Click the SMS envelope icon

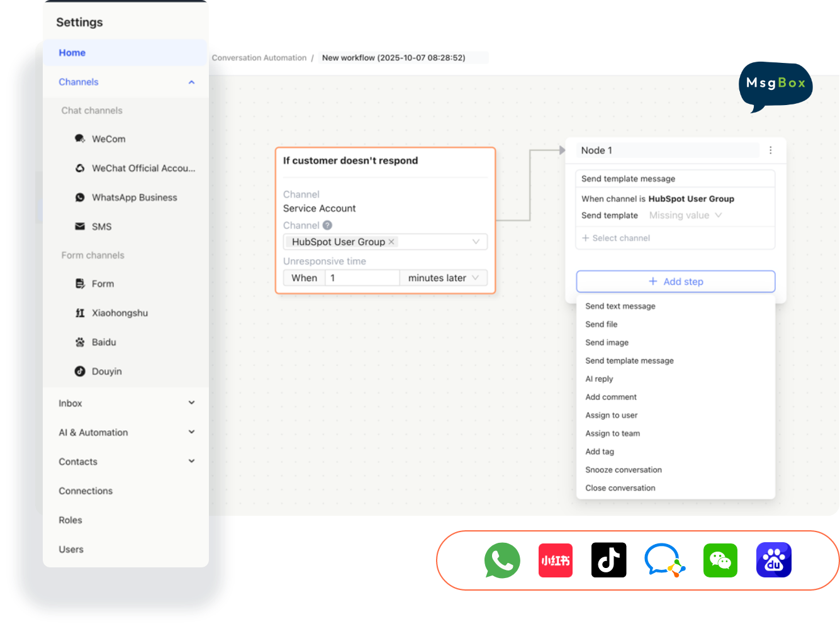80,226
